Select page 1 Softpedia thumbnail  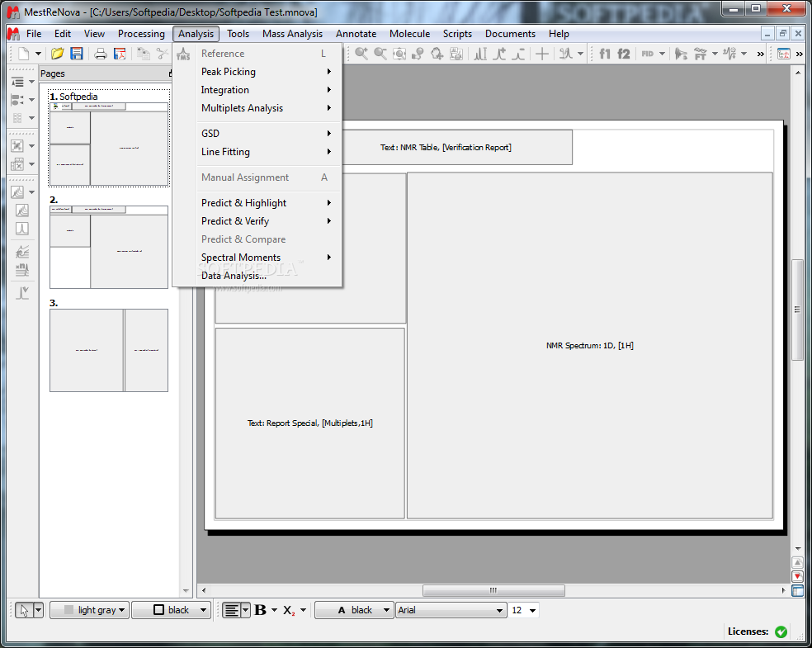pyautogui.click(x=109, y=139)
